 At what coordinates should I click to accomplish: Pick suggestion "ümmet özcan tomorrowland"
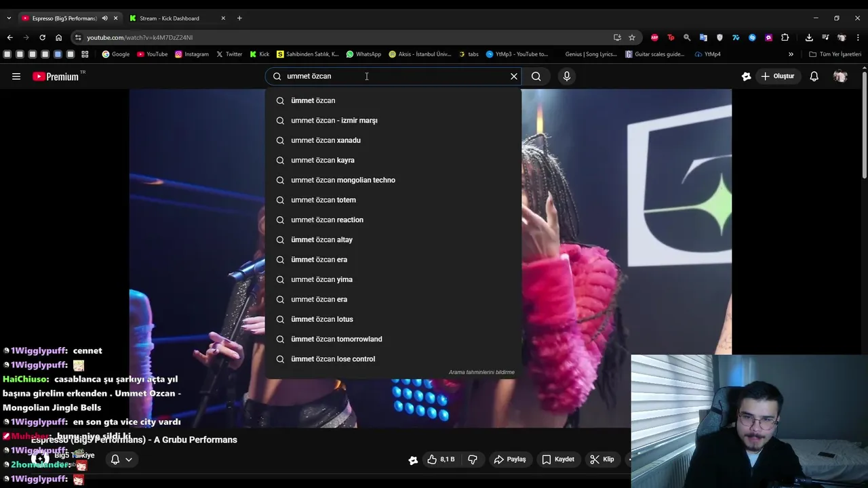[393, 339]
